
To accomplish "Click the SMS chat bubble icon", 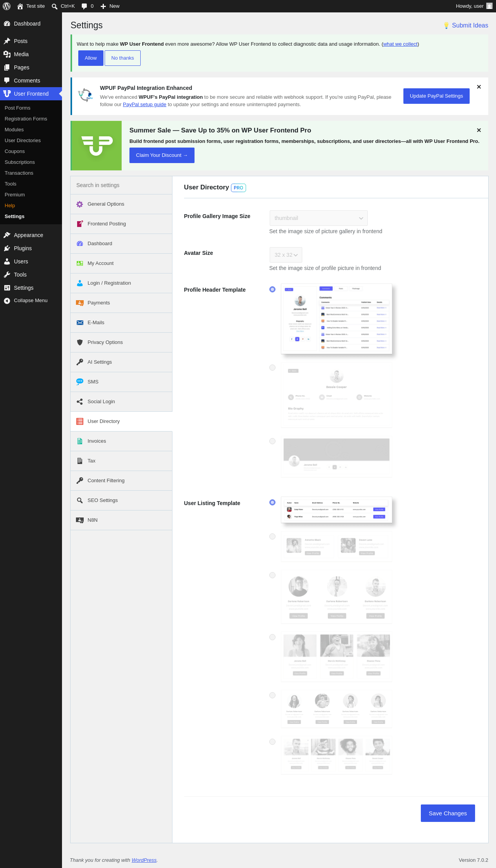I will coord(80,382).
